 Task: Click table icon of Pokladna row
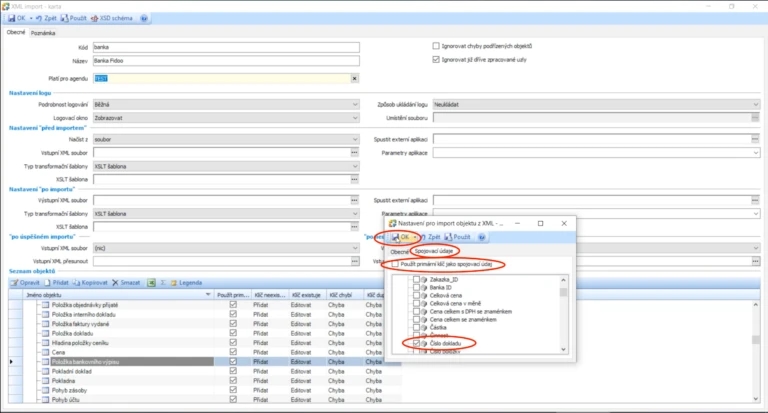46,381
